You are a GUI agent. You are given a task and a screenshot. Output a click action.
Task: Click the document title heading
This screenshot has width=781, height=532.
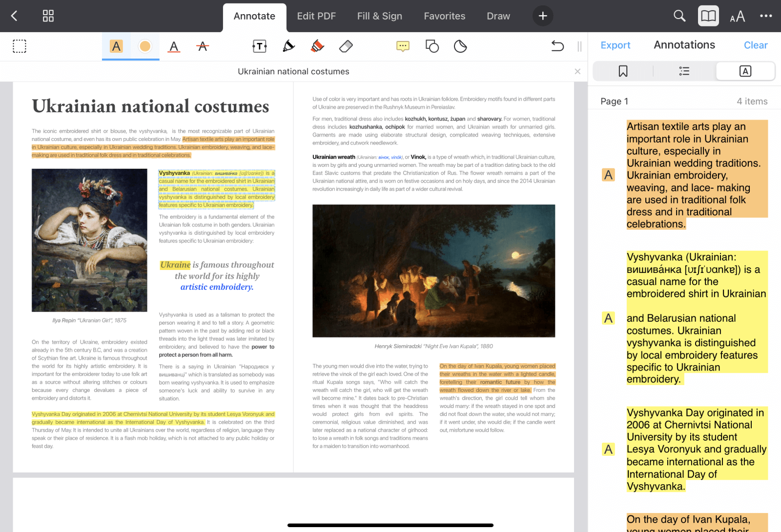point(150,106)
